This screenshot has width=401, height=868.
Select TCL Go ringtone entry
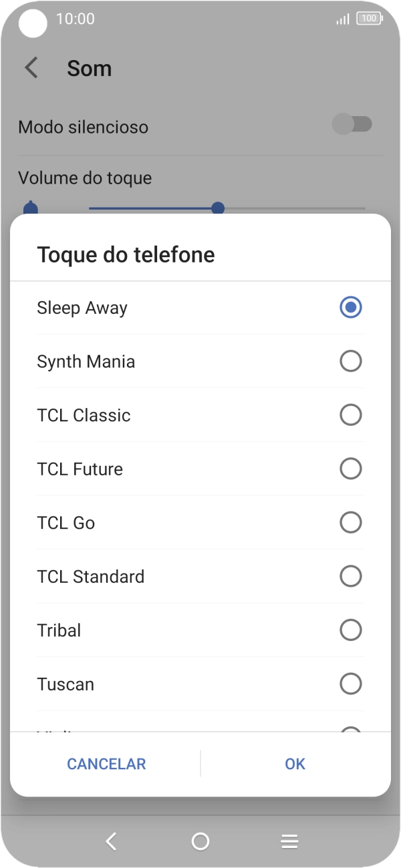pyautogui.click(x=66, y=523)
